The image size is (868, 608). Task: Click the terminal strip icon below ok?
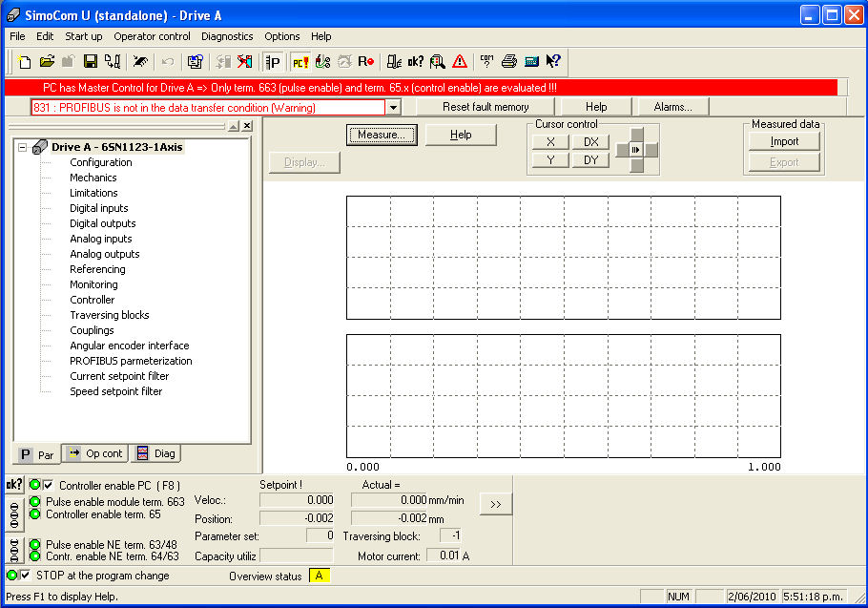coord(14,515)
